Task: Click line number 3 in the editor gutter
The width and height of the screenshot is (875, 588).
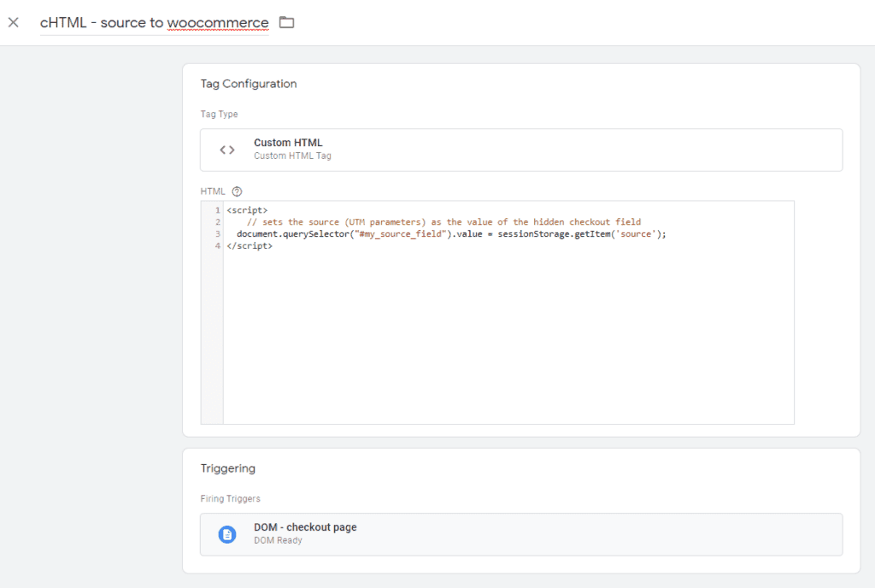Action: (x=218, y=234)
